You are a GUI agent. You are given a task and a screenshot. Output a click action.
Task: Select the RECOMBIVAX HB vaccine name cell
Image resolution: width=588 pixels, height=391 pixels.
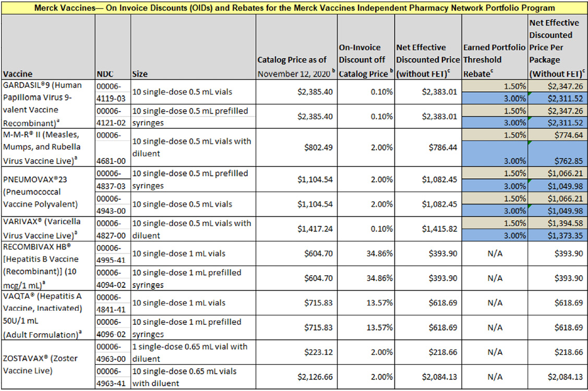pos(48,266)
